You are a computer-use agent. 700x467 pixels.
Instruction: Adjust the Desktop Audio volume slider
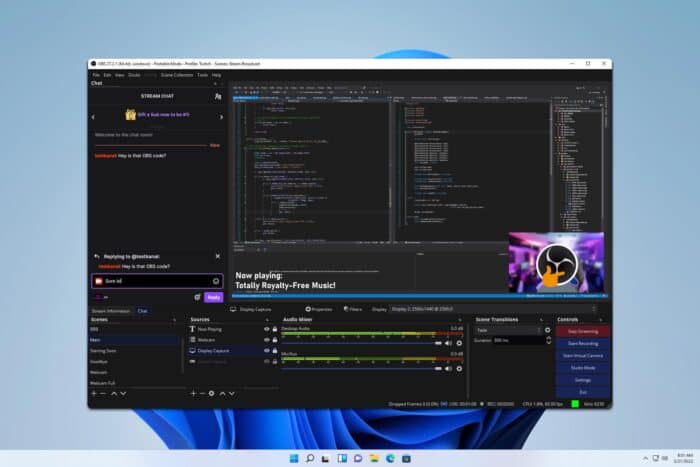point(362,343)
